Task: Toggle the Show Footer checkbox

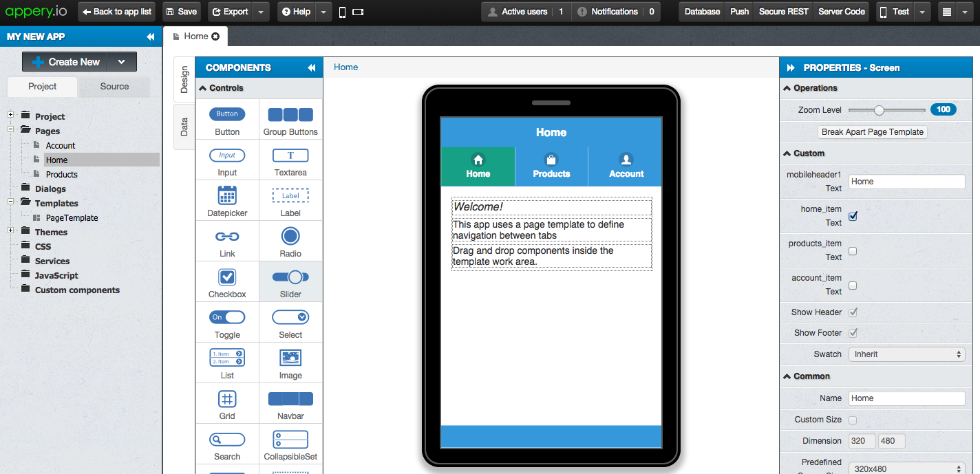Action: pos(853,333)
